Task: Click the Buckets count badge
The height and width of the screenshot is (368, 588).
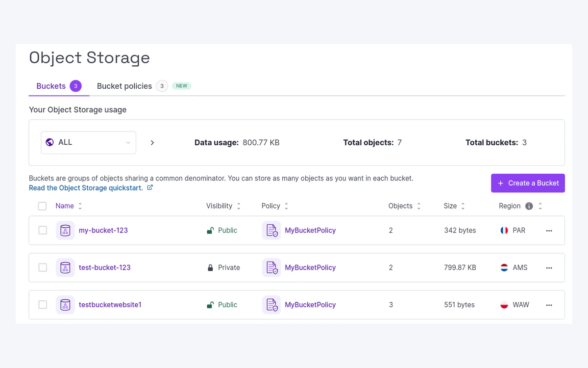Action: tap(75, 86)
